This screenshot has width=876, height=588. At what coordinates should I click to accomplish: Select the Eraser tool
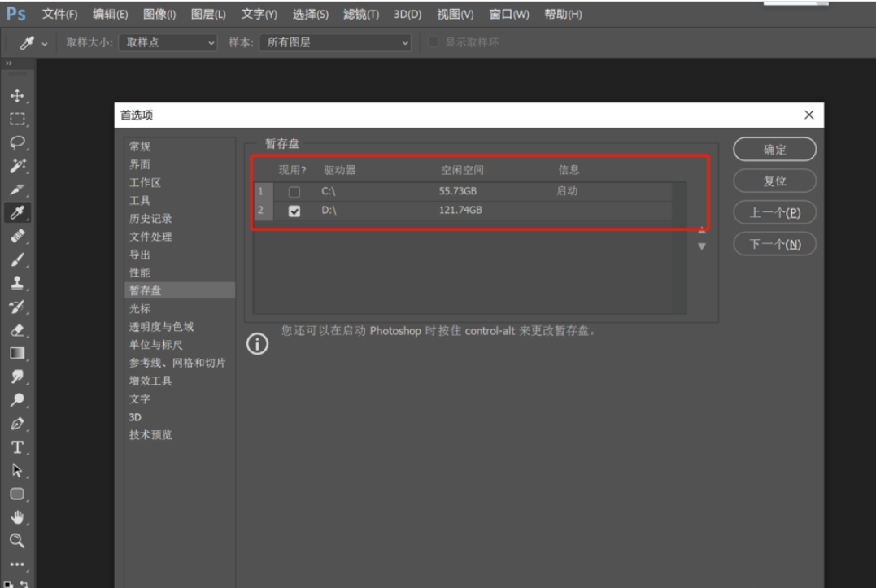pos(17,330)
